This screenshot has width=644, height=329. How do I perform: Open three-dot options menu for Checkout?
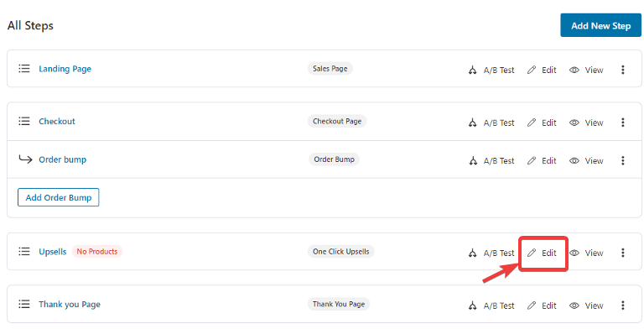[623, 123]
